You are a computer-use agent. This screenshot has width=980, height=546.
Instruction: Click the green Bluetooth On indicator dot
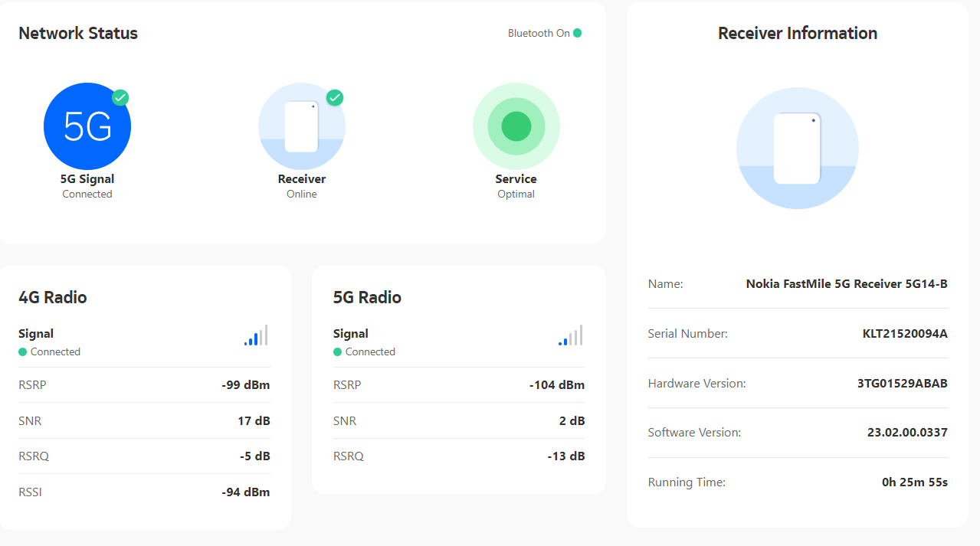(577, 33)
